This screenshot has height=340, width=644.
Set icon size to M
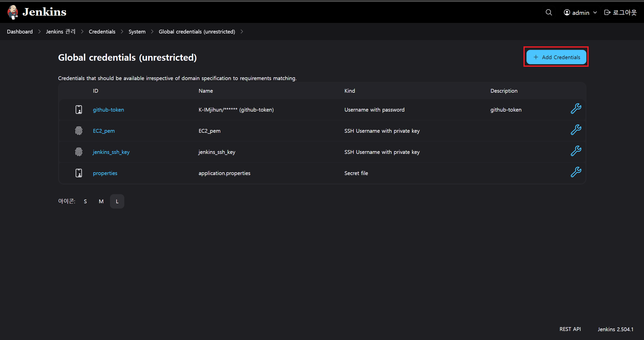101,201
